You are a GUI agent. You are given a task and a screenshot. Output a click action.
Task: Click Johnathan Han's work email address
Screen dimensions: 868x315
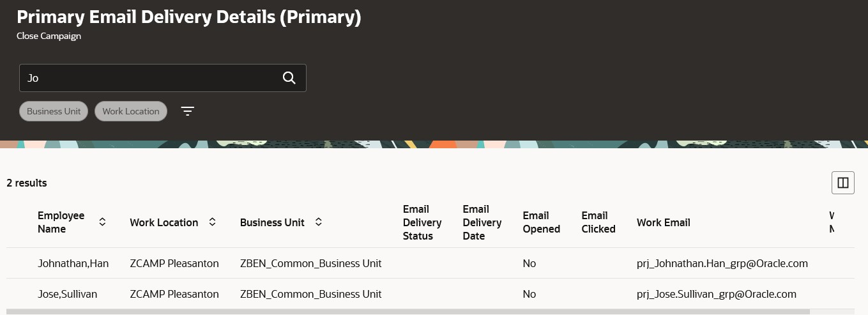point(722,263)
